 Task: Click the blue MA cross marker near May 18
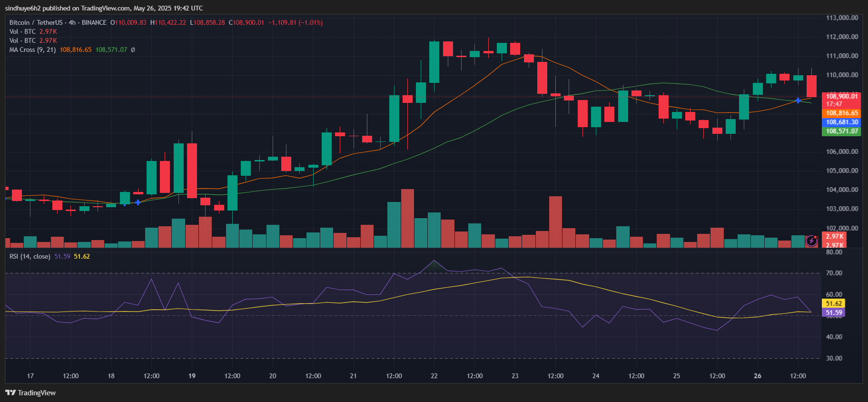138,202
